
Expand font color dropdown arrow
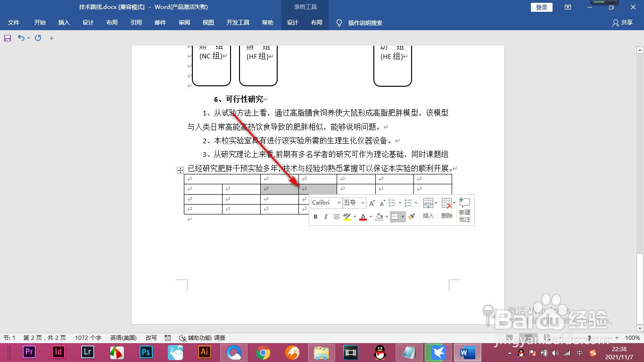coord(371,217)
